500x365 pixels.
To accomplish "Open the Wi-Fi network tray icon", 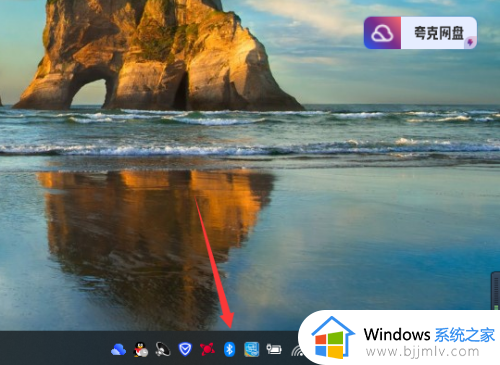I will (297, 351).
